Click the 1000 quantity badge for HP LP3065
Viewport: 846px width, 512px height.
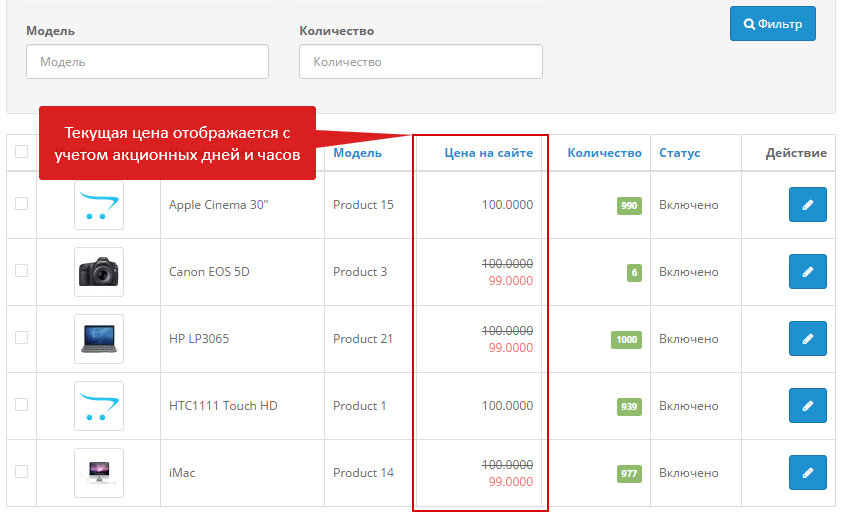pos(626,340)
